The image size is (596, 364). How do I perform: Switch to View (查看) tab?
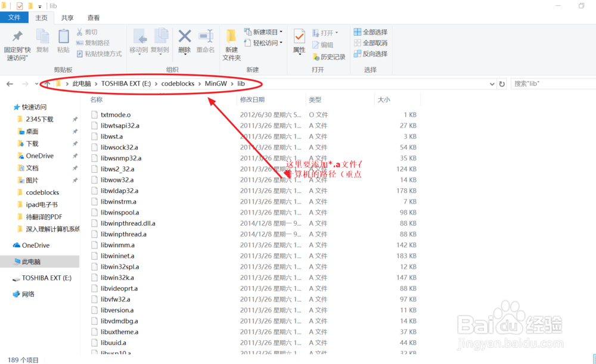pos(93,18)
